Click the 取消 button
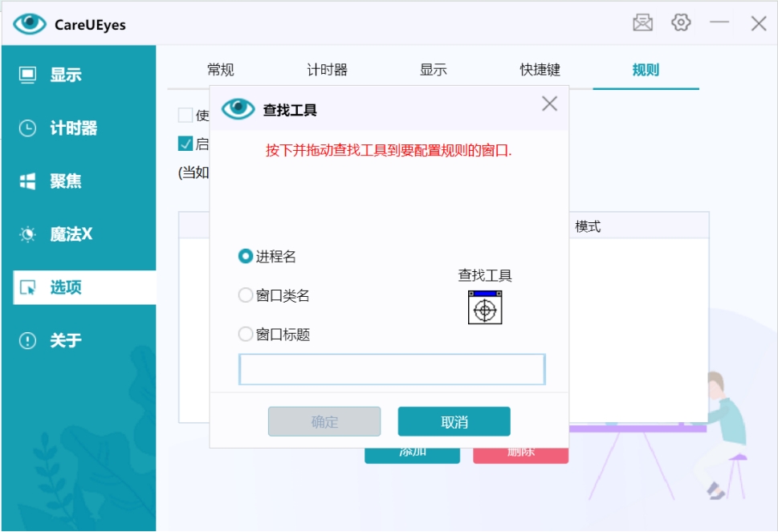Image resolution: width=778 pixels, height=532 pixels. [x=454, y=422]
